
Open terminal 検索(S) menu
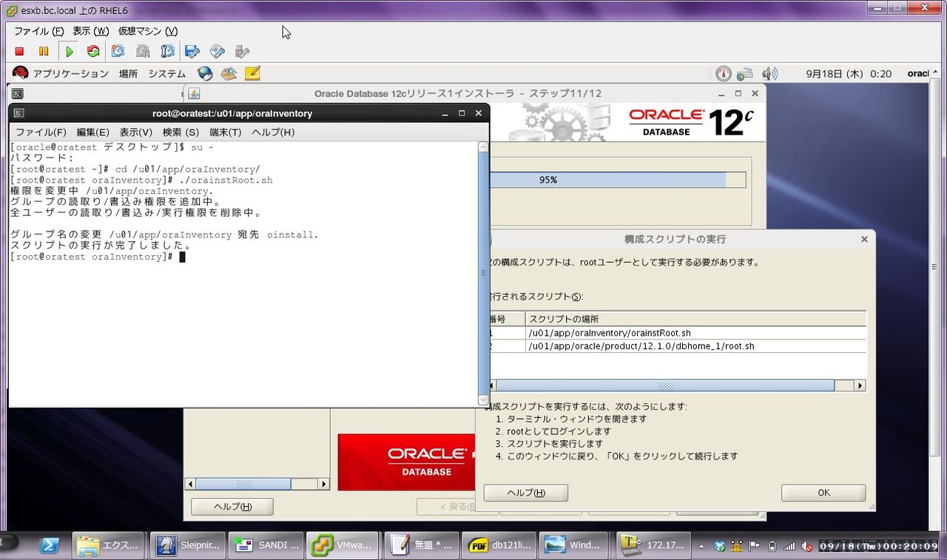pos(181,132)
